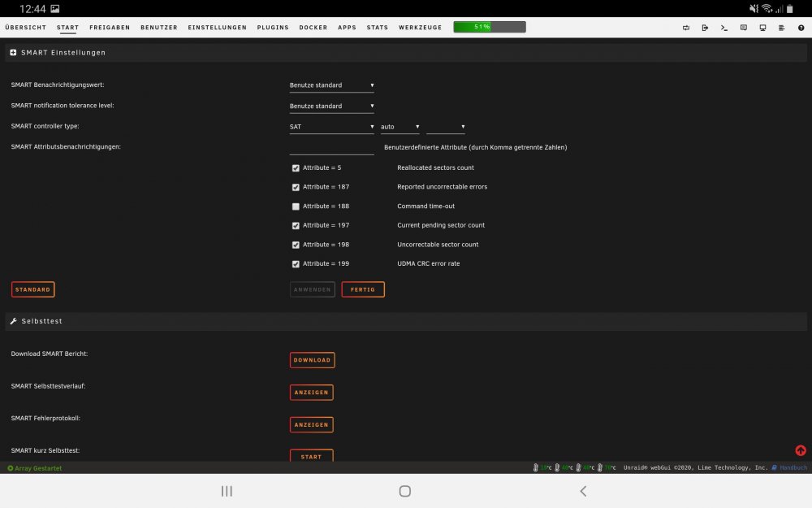Image resolution: width=812 pixels, height=508 pixels.
Task: Open the auto controller dropdown
Action: [x=400, y=127]
